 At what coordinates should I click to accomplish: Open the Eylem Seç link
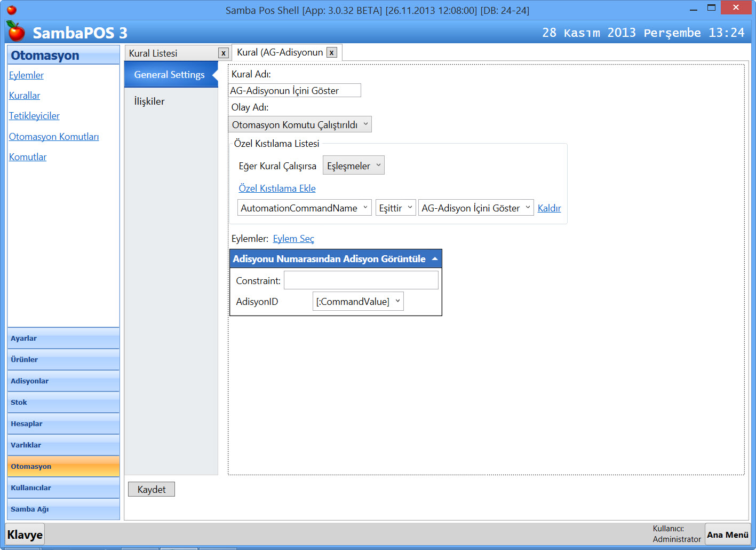[293, 239]
